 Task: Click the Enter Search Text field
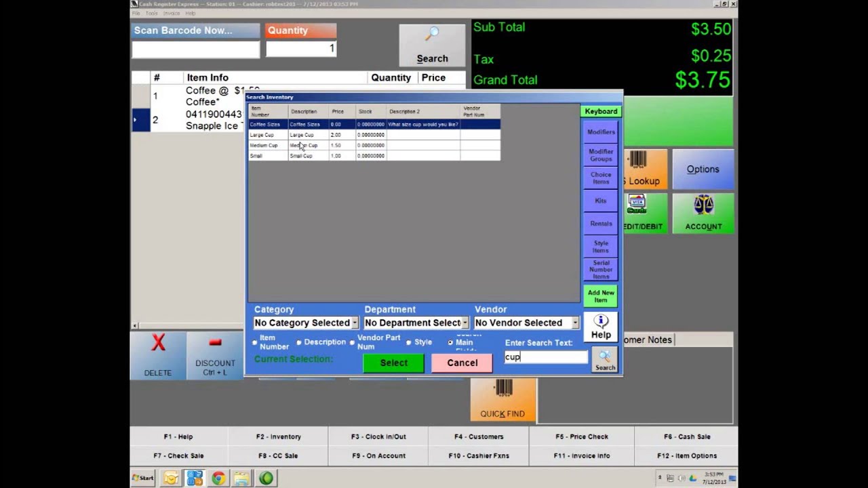coord(546,357)
